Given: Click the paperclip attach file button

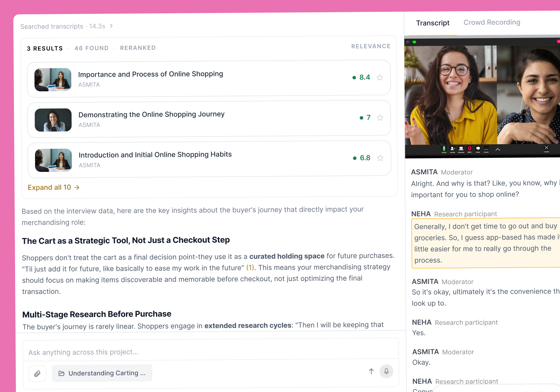Looking at the screenshot, I should 37,373.
